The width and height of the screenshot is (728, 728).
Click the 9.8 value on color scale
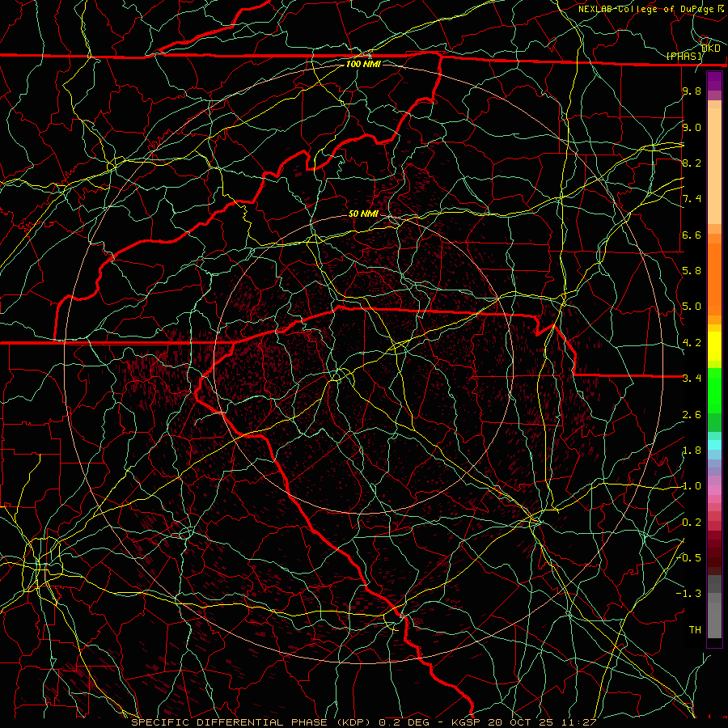692,91
